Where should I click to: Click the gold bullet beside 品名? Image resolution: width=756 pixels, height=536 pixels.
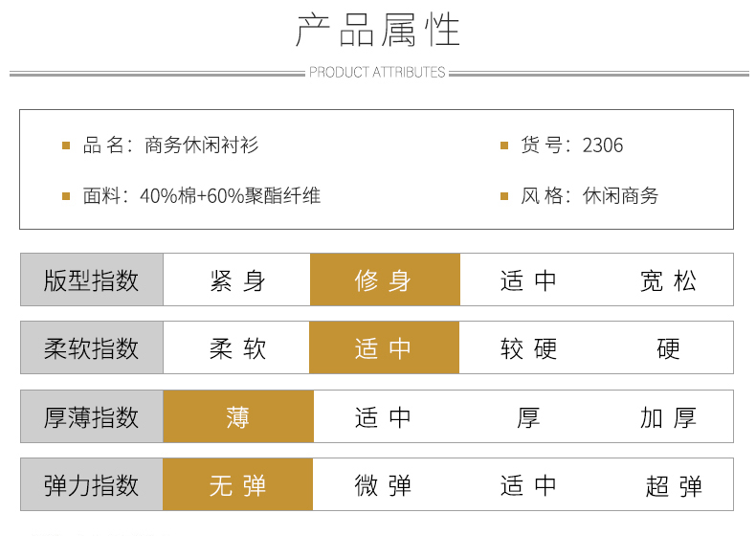coord(66,145)
